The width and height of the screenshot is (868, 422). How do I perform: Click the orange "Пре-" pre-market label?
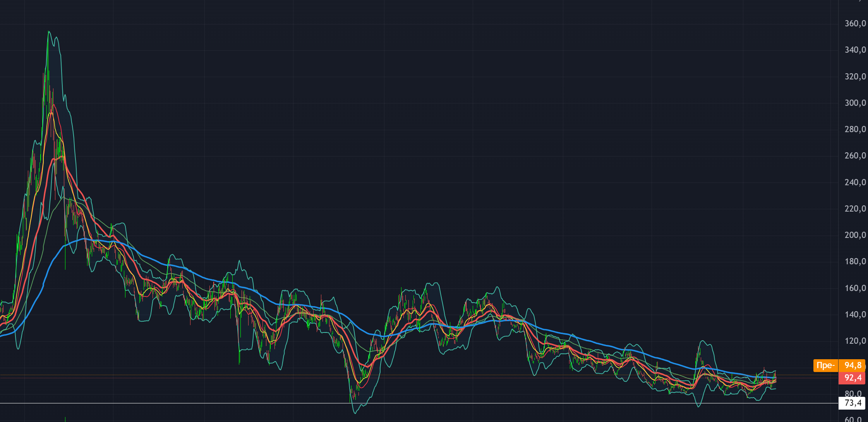(826, 365)
